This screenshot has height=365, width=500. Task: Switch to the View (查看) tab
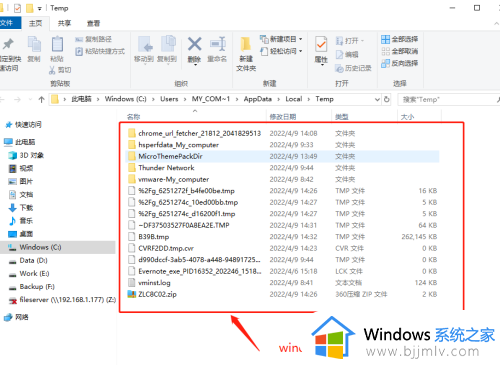[x=93, y=23]
